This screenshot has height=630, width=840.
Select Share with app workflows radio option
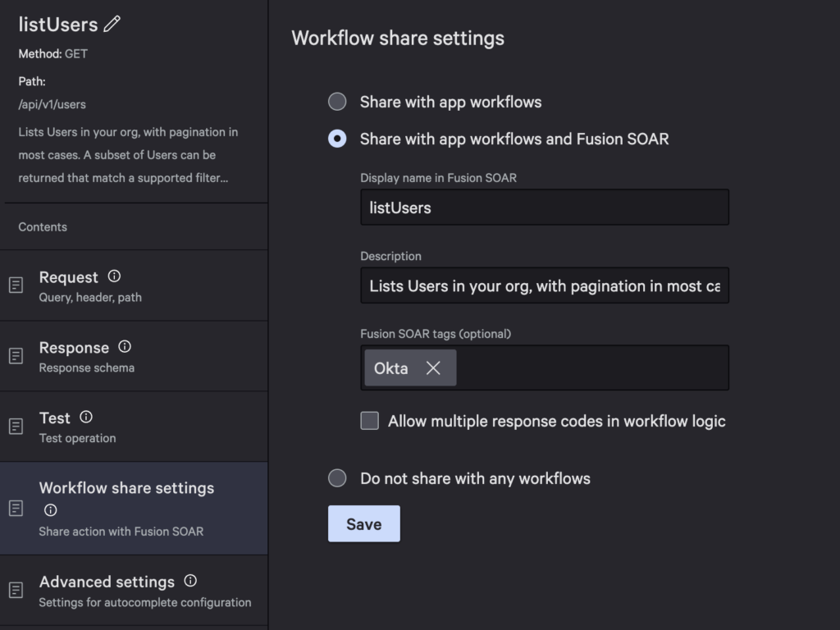click(337, 102)
